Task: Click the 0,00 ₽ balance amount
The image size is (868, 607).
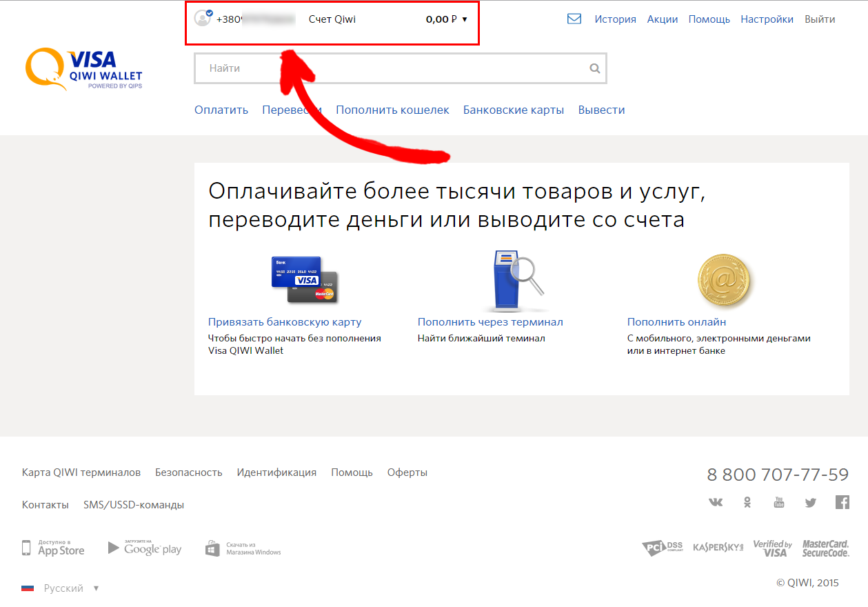Action: (441, 19)
